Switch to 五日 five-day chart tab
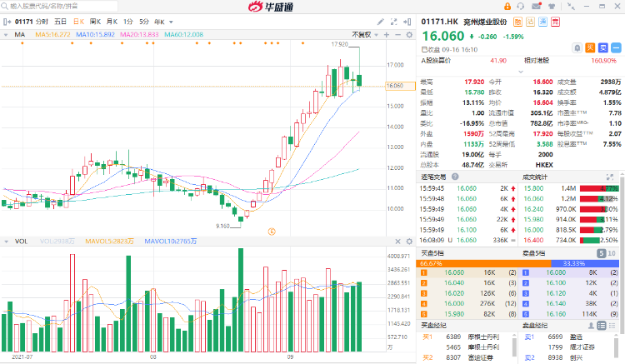Screen dimensions: 625x364 click(60, 22)
